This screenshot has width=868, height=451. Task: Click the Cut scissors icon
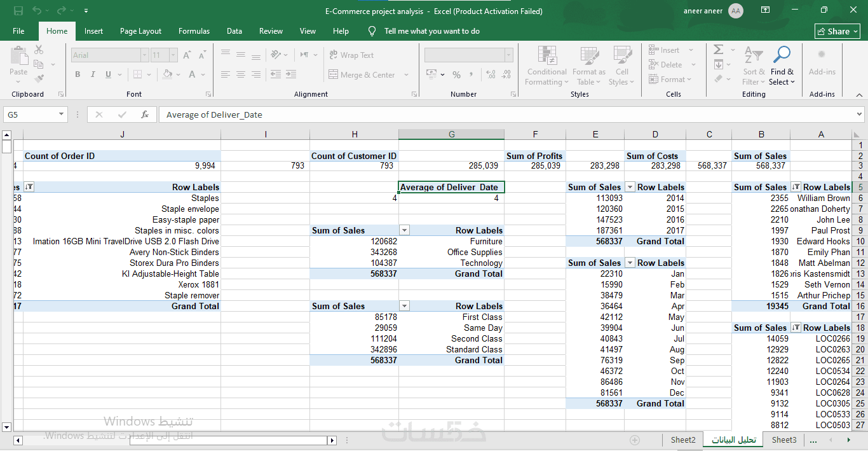[39, 50]
